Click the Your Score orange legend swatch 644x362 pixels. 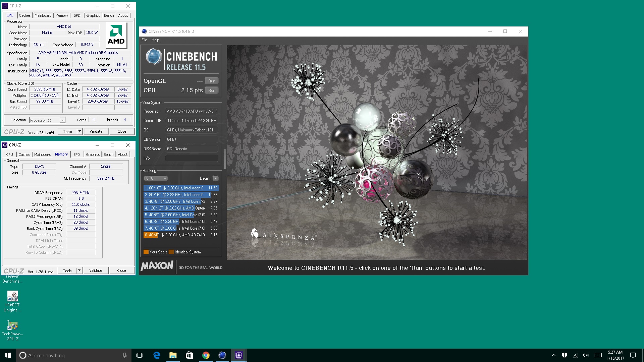pyautogui.click(x=146, y=252)
